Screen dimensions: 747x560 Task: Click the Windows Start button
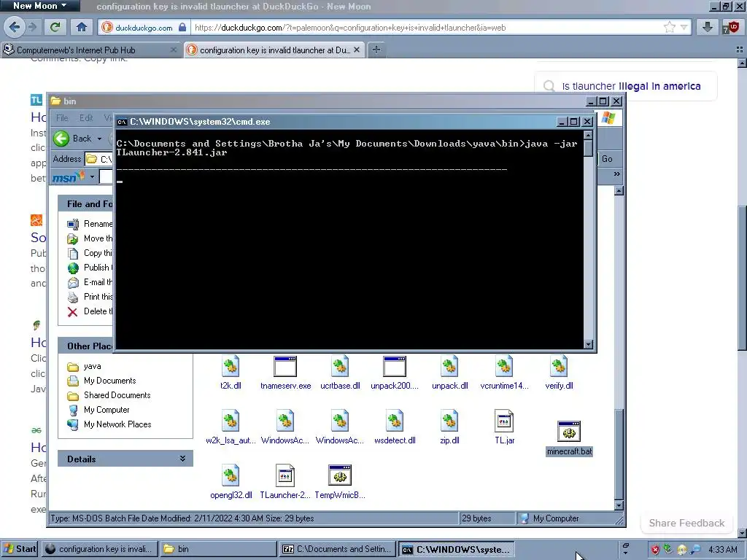point(20,549)
